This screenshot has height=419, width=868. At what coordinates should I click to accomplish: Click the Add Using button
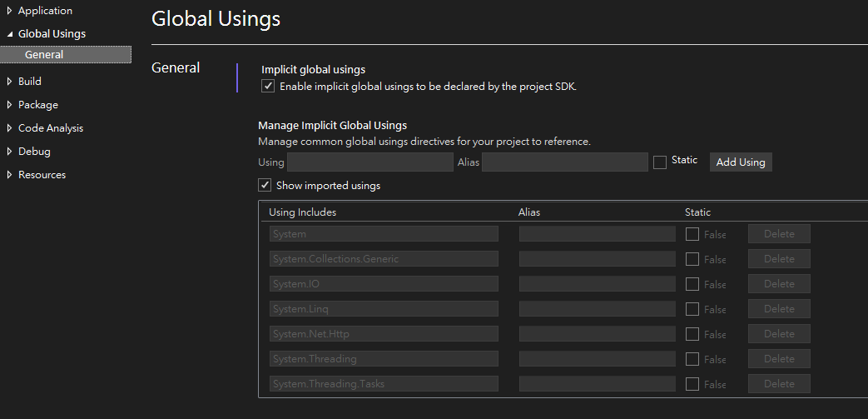point(740,162)
